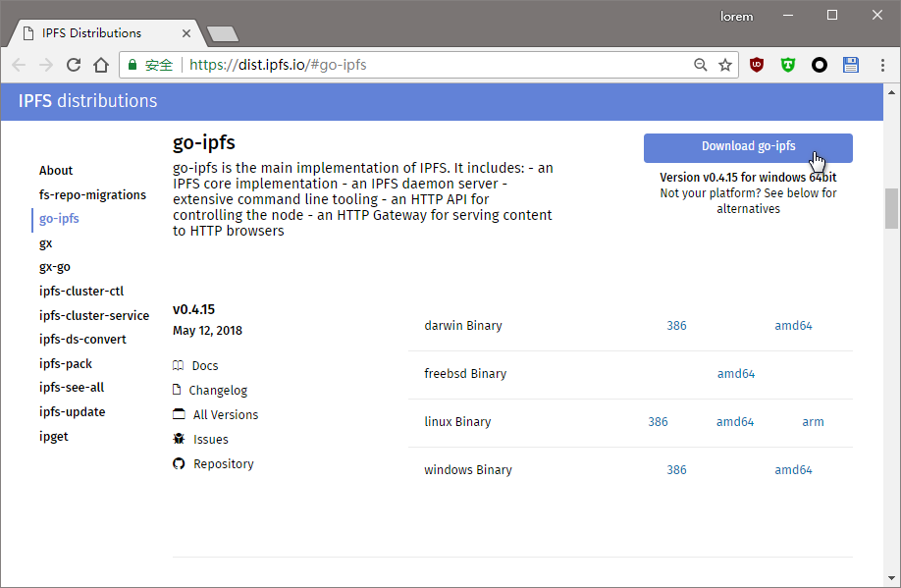Download windows Binary 386
Image resolution: width=901 pixels, height=588 pixels.
(676, 469)
